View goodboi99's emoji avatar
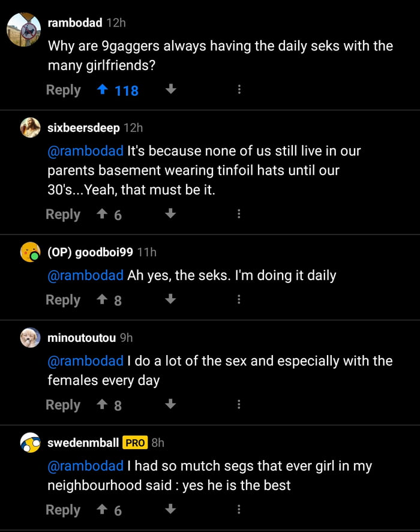Image resolution: width=420 pixels, height=532 pixels. click(x=29, y=253)
